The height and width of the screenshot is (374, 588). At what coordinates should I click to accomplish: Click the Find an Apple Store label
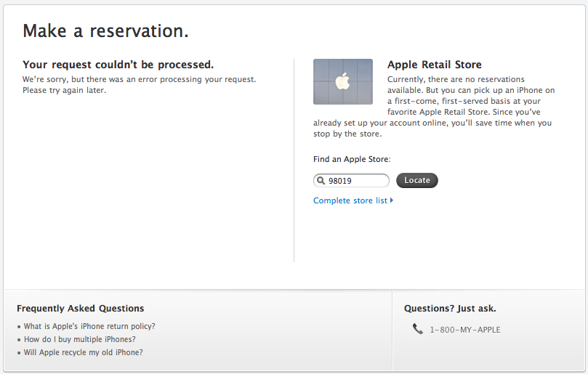(x=352, y=159)
